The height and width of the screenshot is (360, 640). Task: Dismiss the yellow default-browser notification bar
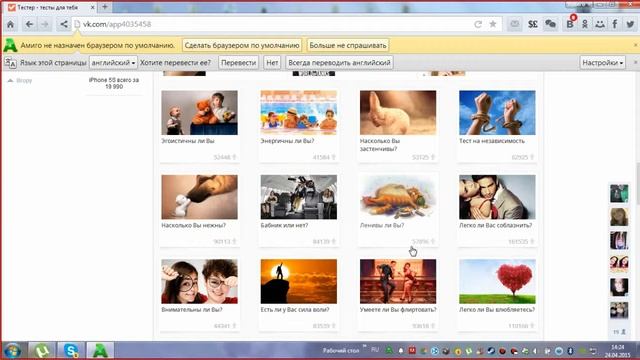[635, 45]
